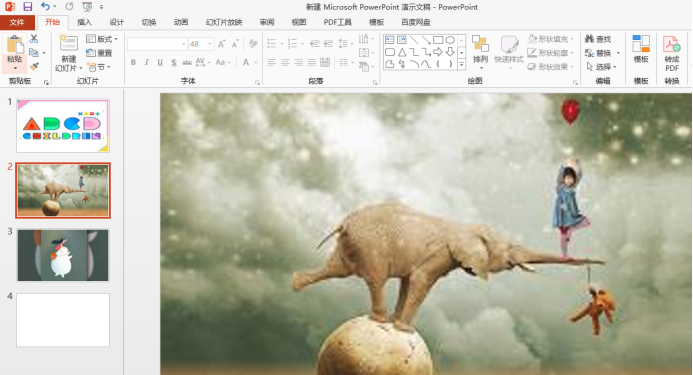This screenshot has width=693, height=375.
Task: Click the Increase List Level icon
Action: click(x=328, y=43)
